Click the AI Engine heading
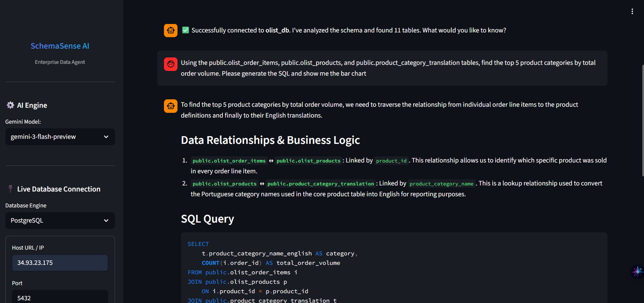 point(32,105)
